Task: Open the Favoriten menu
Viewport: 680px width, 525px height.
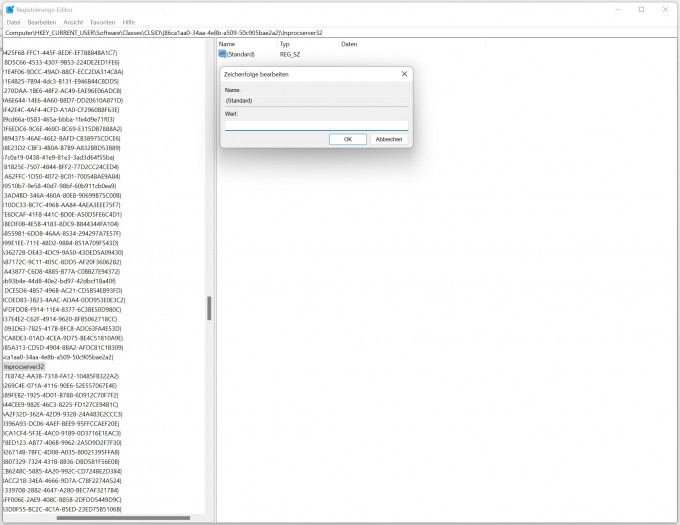Action: coord(103,22)
